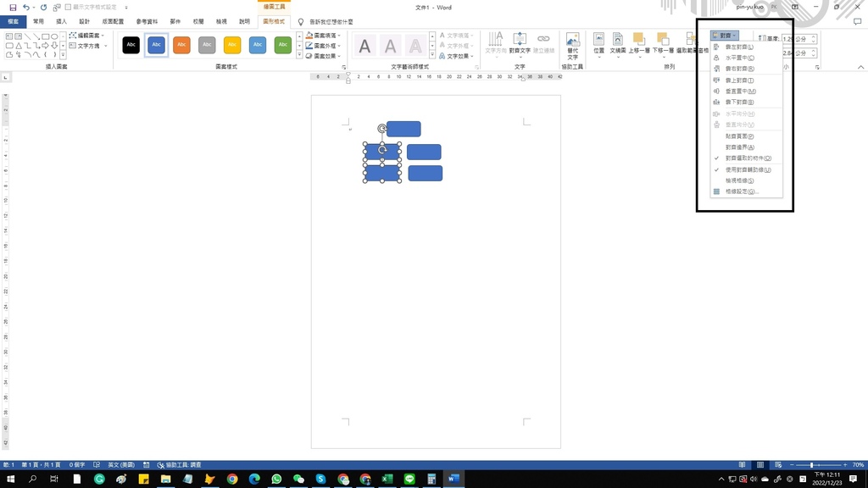The height and width of the screenshot is (488, 868).
Task: Open the 圖案外框 outline dropdown
Action: 324,46
